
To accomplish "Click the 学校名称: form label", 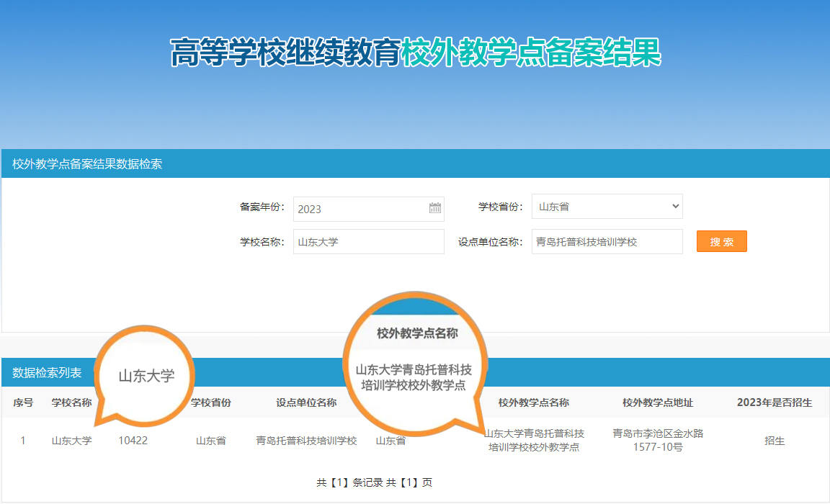I will click(x=262, y=242).
